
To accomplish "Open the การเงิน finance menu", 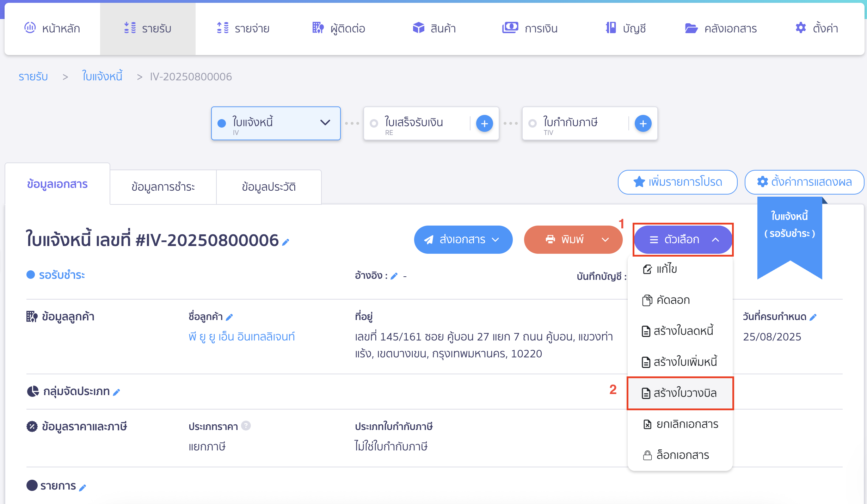I will [x=530, y=28].
